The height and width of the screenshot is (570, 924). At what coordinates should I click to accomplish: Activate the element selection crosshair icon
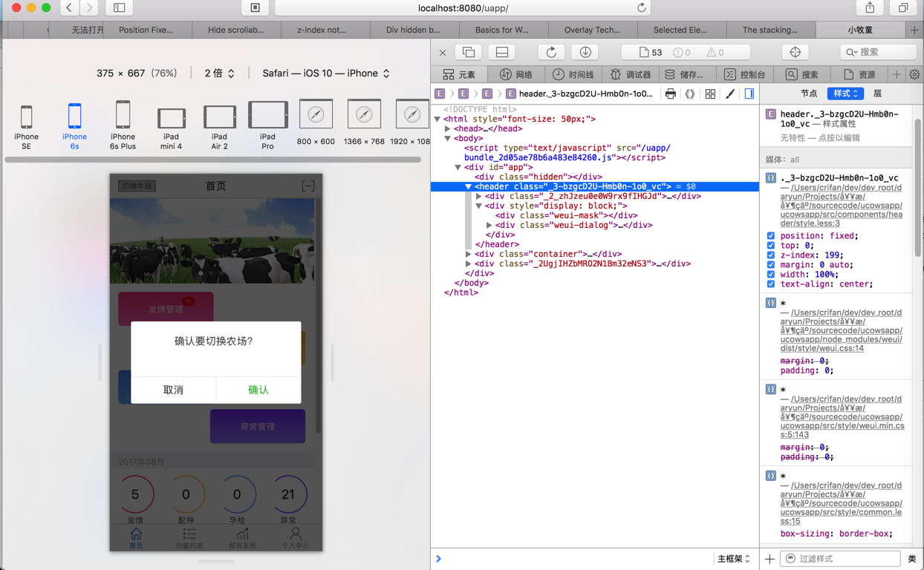(795, 52)
